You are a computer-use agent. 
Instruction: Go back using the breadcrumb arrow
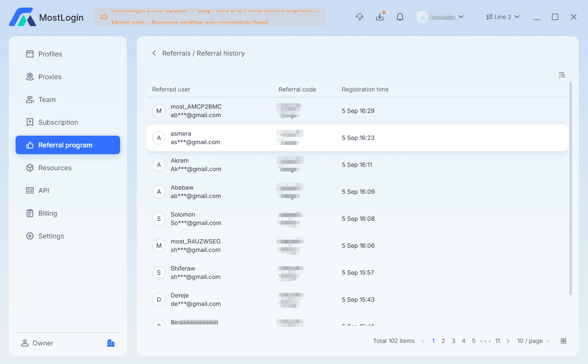pyautogui.click(x=154, y=53)
